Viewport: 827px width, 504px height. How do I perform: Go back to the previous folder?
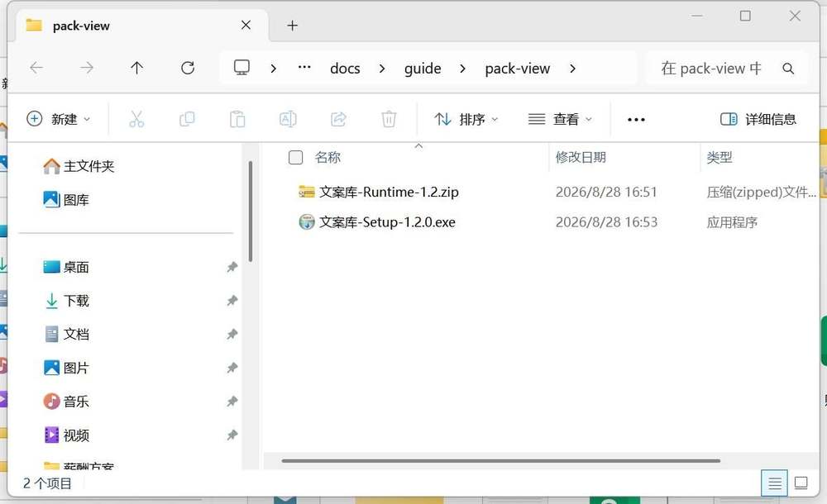point(36,68)
